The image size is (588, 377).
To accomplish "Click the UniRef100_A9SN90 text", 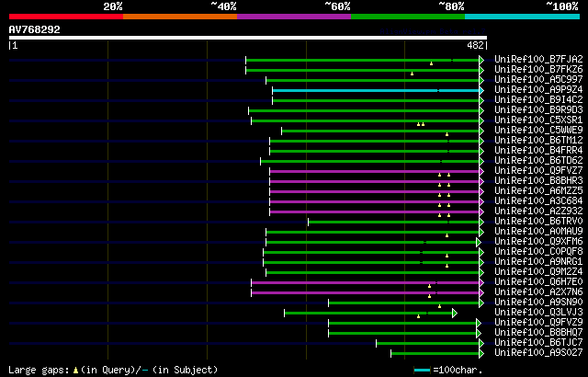I will point(538,303).
